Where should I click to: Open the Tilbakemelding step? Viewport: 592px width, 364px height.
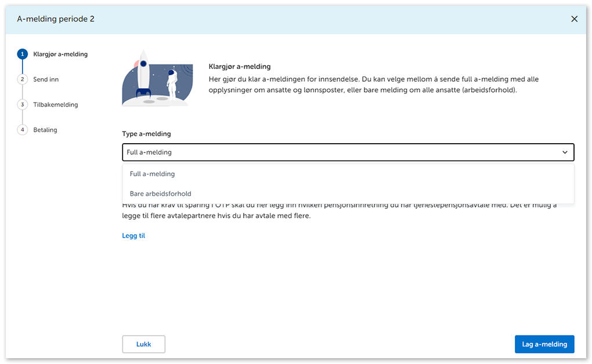[x=55, y=105]
